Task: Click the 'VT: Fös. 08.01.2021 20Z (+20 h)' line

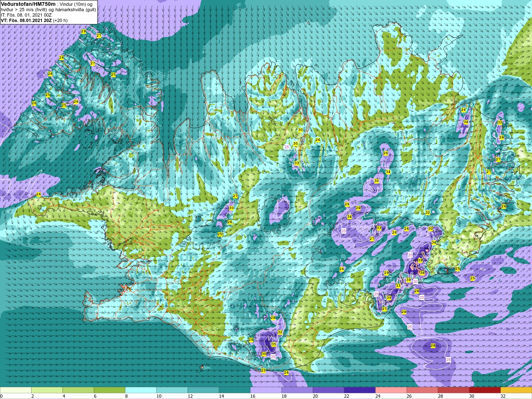Action: click(x=34, y=20)
